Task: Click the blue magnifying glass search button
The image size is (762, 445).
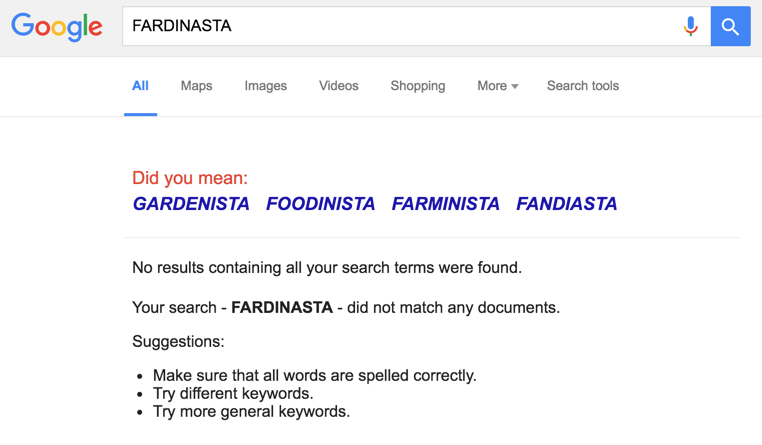Action: [x=730, y=26]
